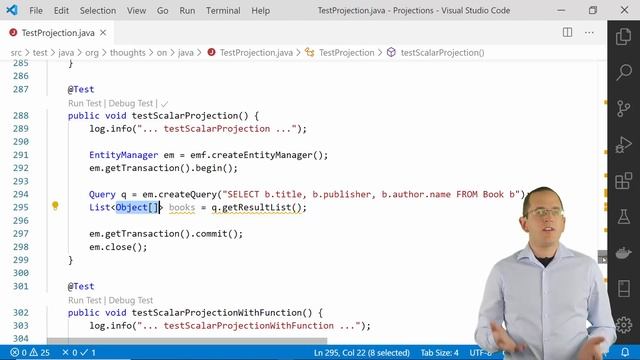Click Run Test above testScalarProjectionWithFunction
This screenshot has width=640, height=360.
84,300
